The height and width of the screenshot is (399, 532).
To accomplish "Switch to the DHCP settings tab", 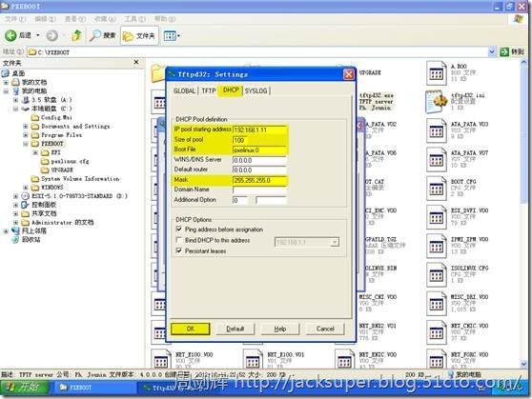I will 231,90.
